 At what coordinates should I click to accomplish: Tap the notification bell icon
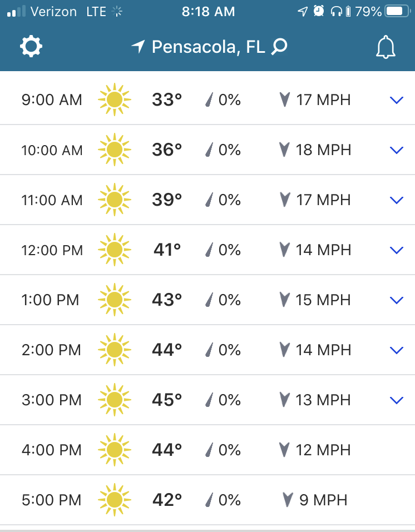point(385,47)
